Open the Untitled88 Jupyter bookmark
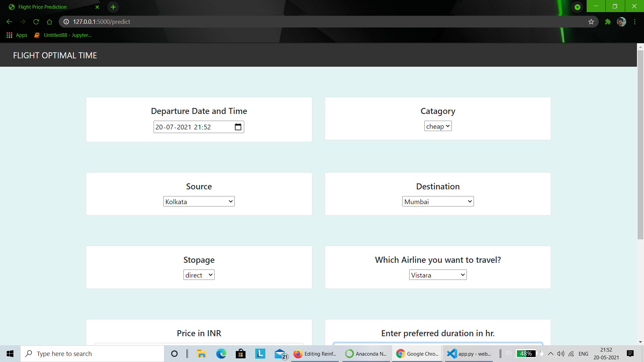Screen dimensions: 644x362 click(x=64, y=35)
